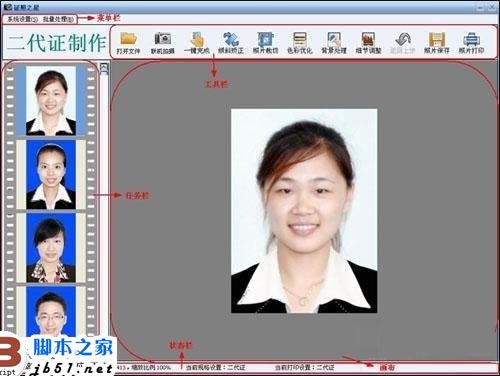Click the small icon atop the filmstrip scrollbar
Viewport: 500px width, 376px height.
point(104,68)
